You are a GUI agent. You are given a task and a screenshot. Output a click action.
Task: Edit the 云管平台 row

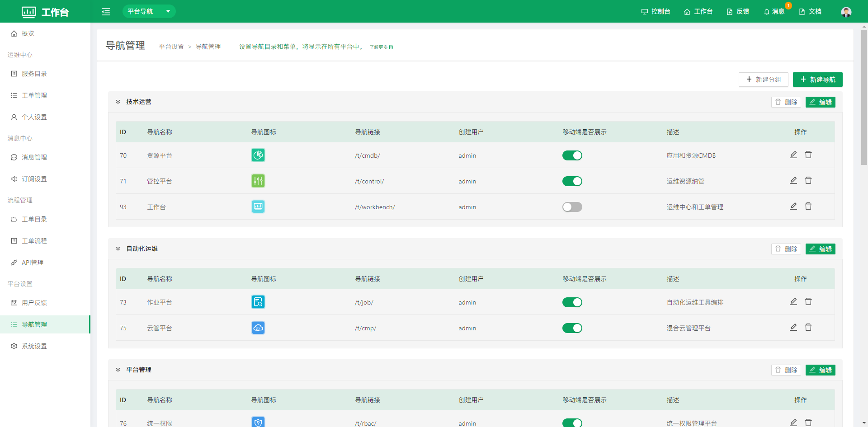click(x=793, y=328)
